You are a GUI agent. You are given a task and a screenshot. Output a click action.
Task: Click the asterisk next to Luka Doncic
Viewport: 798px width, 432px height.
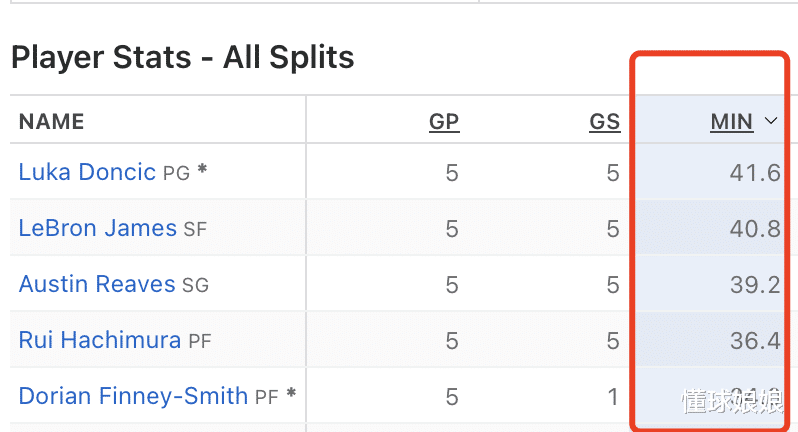[202, 169]
